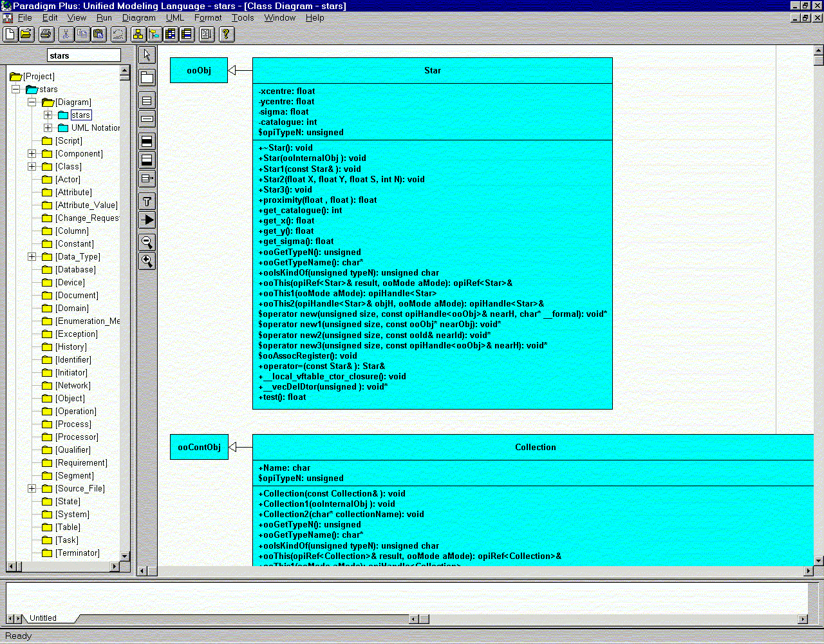Select the Untitled tab in output pane

(x=43, y=618)
